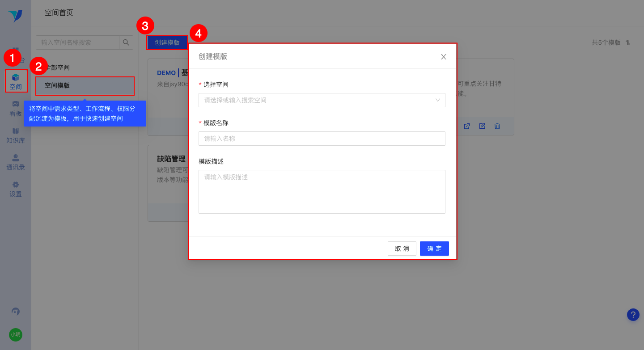Click the sort icon beside 共5个模版
The image size is (644, 350).
[628, 42]
